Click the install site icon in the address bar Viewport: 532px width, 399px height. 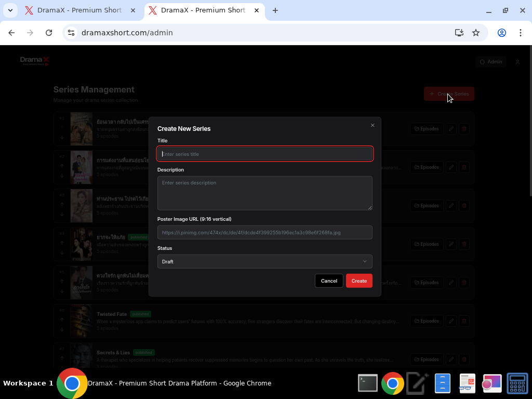click(x=459, y=32)
